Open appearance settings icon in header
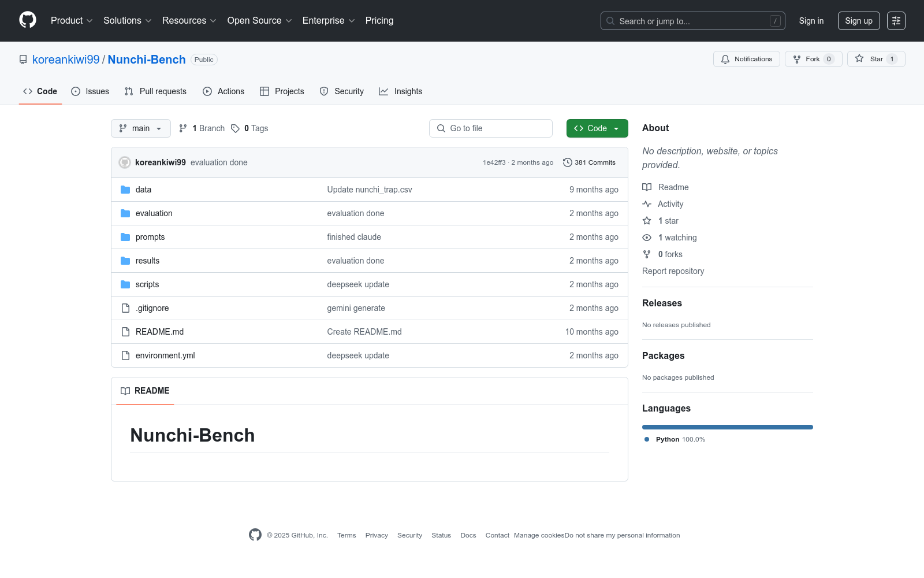 896,21
